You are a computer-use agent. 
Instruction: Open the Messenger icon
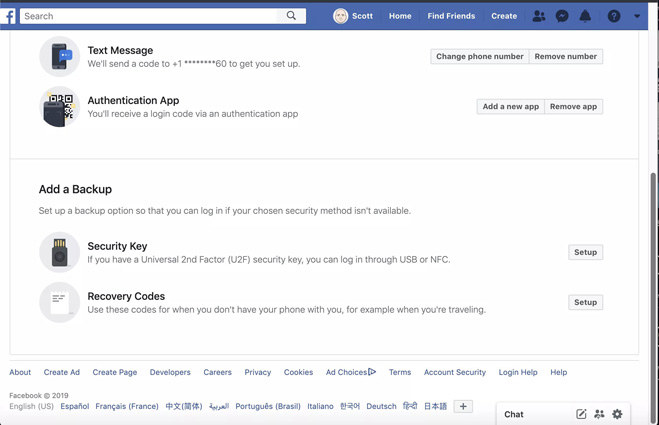pos(562,16)
